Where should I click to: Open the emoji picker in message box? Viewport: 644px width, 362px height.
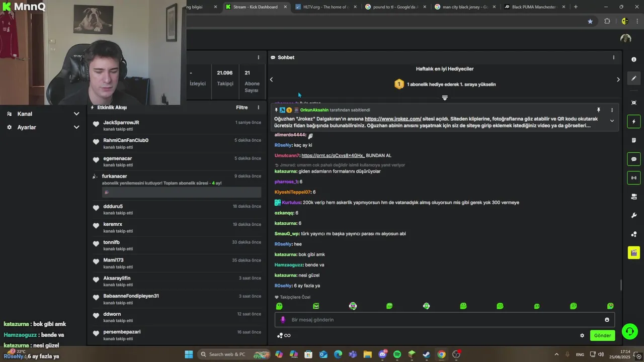pos(607,320)
